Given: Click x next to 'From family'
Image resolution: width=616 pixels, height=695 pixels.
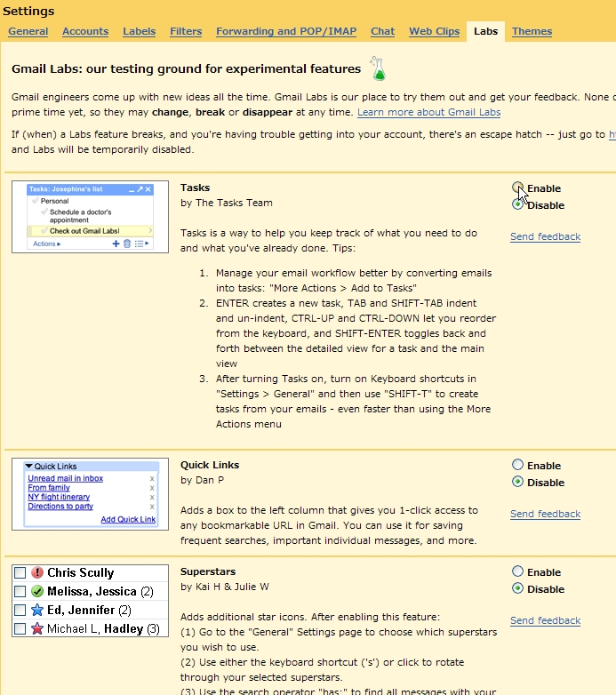Looking at the screenshot, I should point(152,488).
